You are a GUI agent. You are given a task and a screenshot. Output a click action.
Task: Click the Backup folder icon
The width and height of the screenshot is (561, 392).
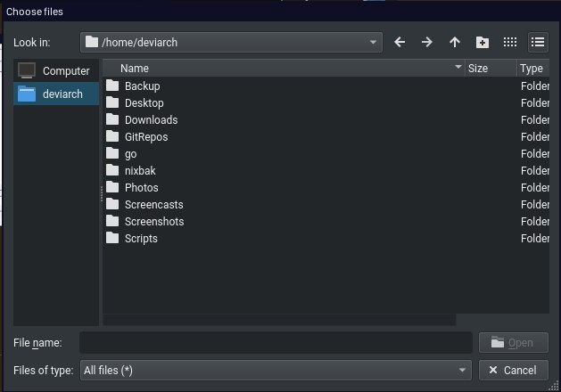point(112,86)
